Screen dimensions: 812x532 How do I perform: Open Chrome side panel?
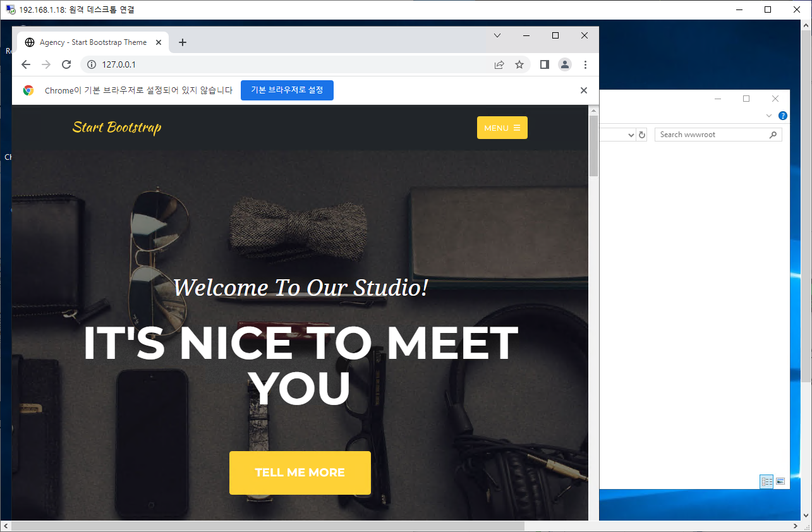544,64
